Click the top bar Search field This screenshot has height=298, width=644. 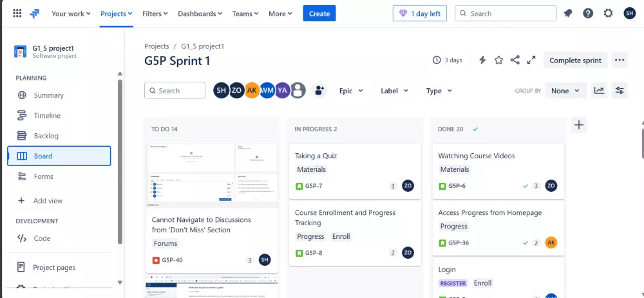tap(506, 14)
